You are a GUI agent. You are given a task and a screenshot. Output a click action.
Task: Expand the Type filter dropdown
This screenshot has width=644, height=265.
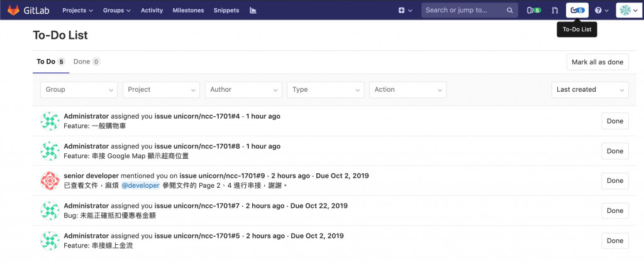pos(326,90)
